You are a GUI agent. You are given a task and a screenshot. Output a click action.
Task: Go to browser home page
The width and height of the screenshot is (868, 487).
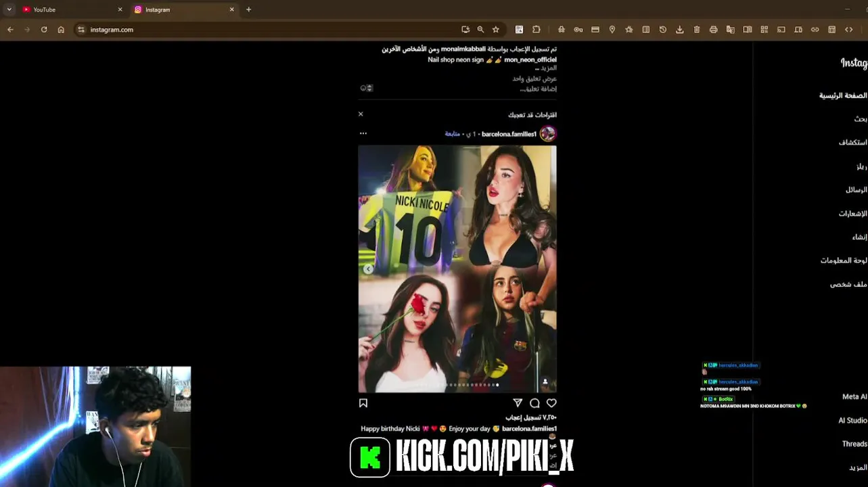coord(61,30)
